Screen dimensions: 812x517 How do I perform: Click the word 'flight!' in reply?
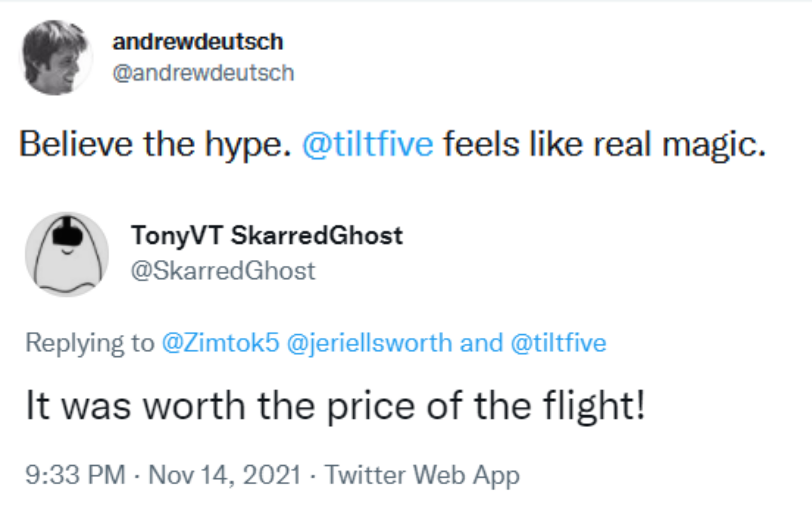(x=594, y=406)
